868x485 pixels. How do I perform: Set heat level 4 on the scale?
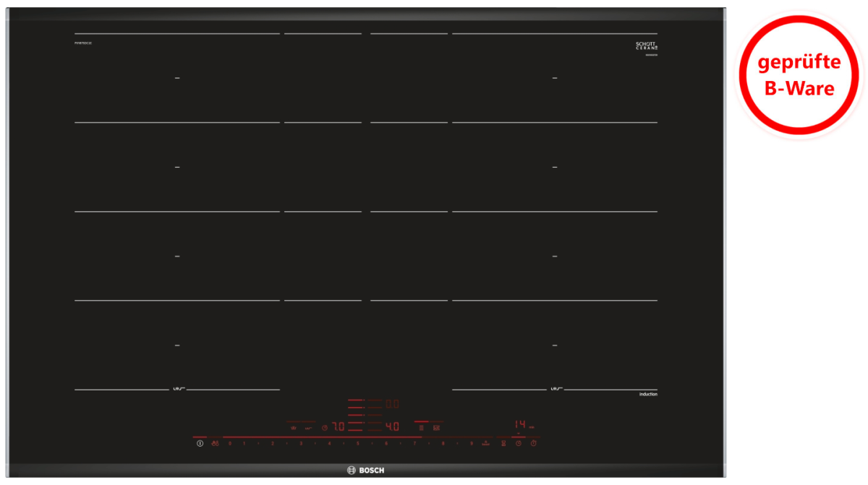329,443
